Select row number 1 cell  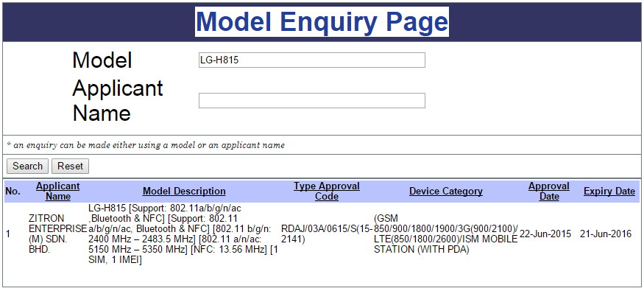click(8, 234)
